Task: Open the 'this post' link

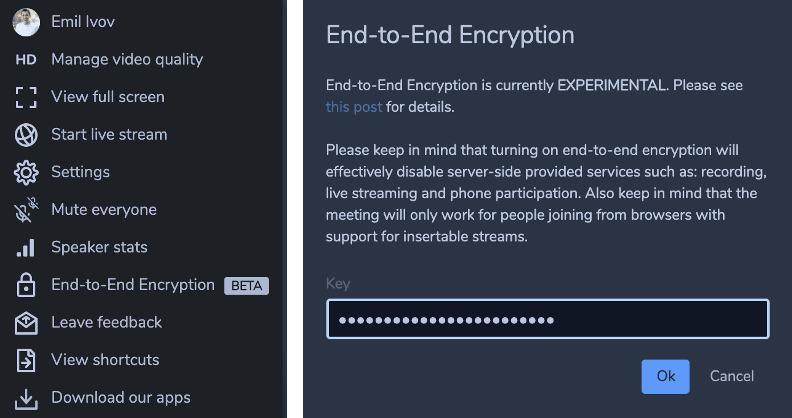Action: tap(354, 107)
